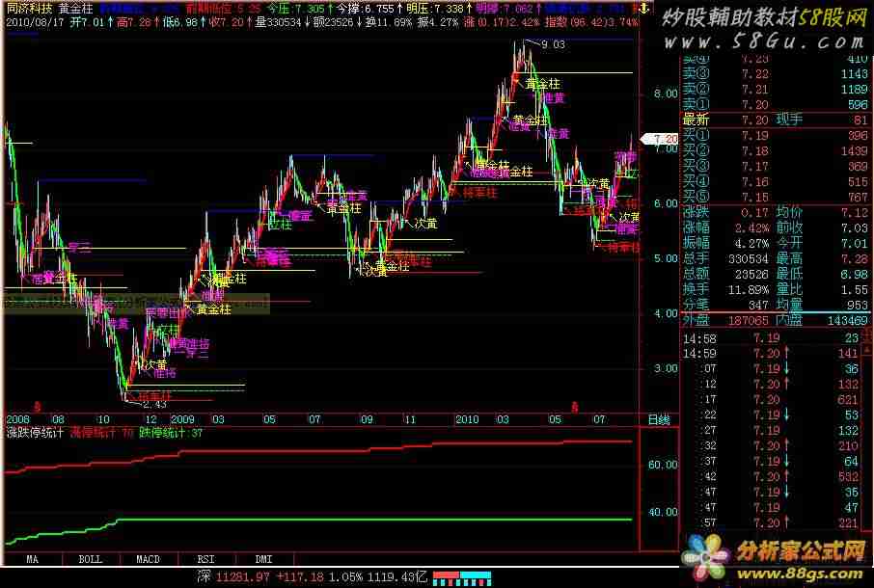
Task: Click the 换手 value 11.89% in the quote panel
Action: (x=749, y=289)
